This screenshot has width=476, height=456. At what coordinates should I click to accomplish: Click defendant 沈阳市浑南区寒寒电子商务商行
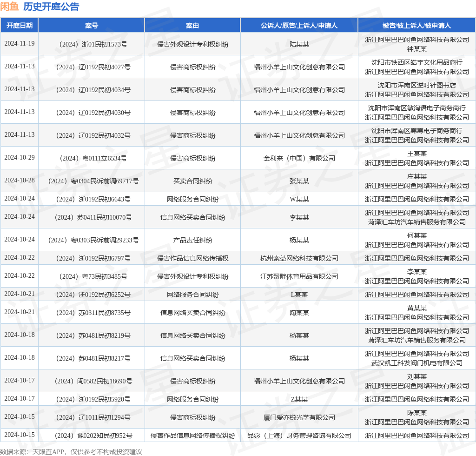click(x=416, y=131)
